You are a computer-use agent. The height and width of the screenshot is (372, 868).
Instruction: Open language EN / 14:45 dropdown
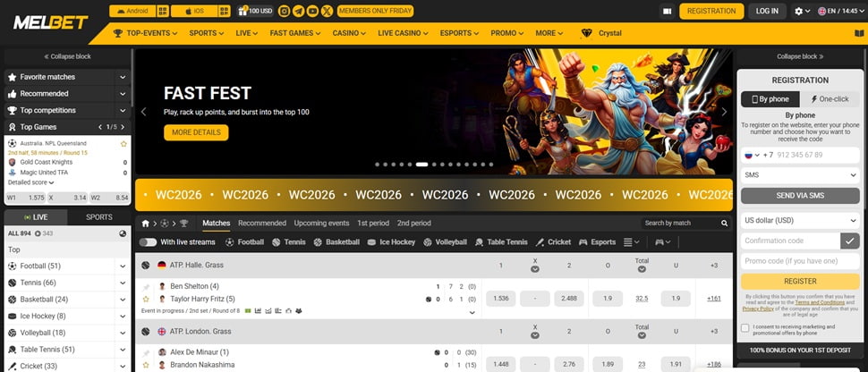coord(841,11)
